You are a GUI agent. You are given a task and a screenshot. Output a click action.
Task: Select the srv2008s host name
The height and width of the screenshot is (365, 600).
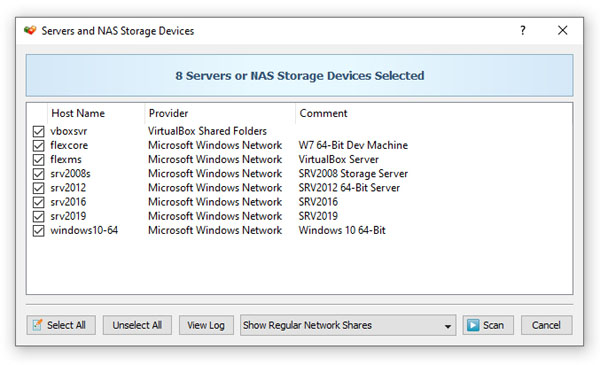(x=70, y=174)
